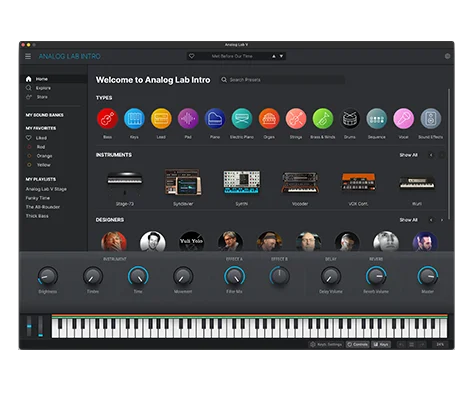Open the Red favorites tag
Screen dimensions: 473x400
click(x=41, y=147)
